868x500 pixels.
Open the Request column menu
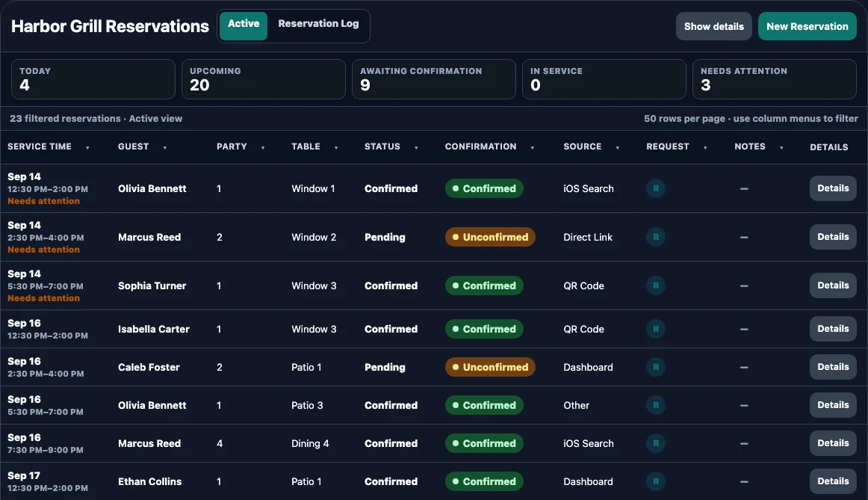click(x=705, y=147)
